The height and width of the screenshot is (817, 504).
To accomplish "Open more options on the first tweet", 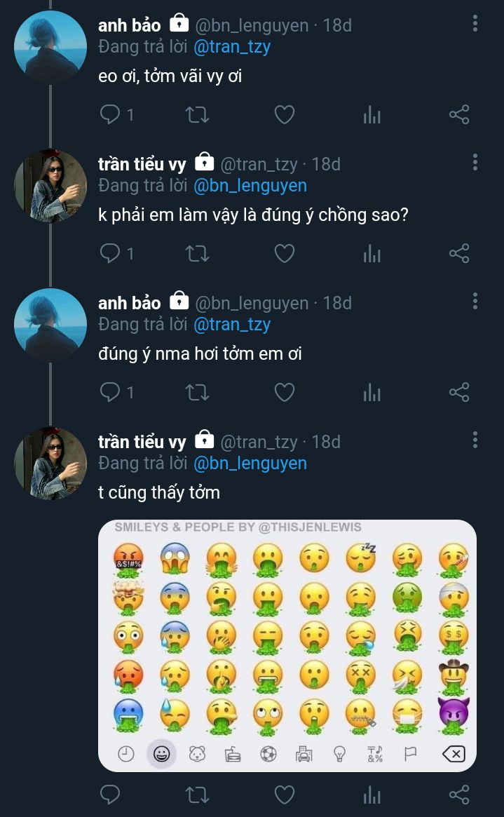I will [x=475, y=25].
